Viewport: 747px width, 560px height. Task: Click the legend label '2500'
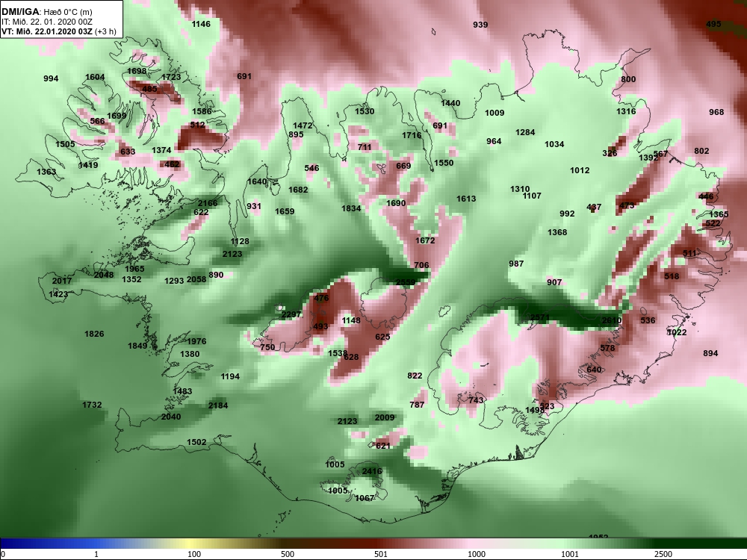663,554
